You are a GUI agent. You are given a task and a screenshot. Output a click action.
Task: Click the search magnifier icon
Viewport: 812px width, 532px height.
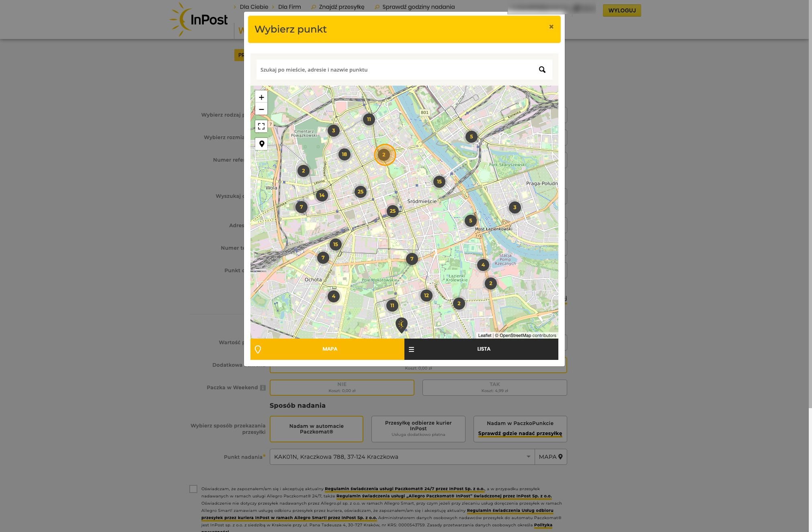[x=542, y=70]
